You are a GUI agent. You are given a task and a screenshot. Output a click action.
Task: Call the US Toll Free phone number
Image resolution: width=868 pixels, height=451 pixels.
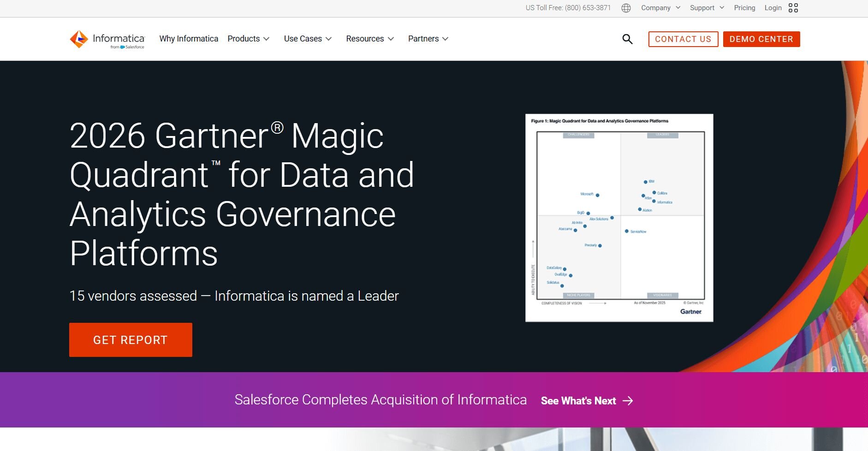568,8
